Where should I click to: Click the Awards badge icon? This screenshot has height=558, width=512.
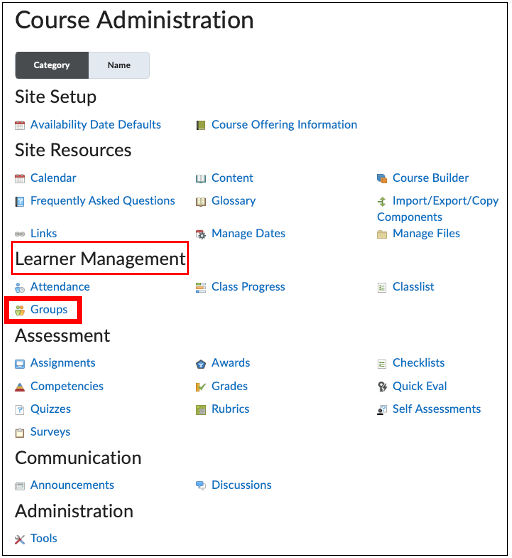tap(201, 364)
